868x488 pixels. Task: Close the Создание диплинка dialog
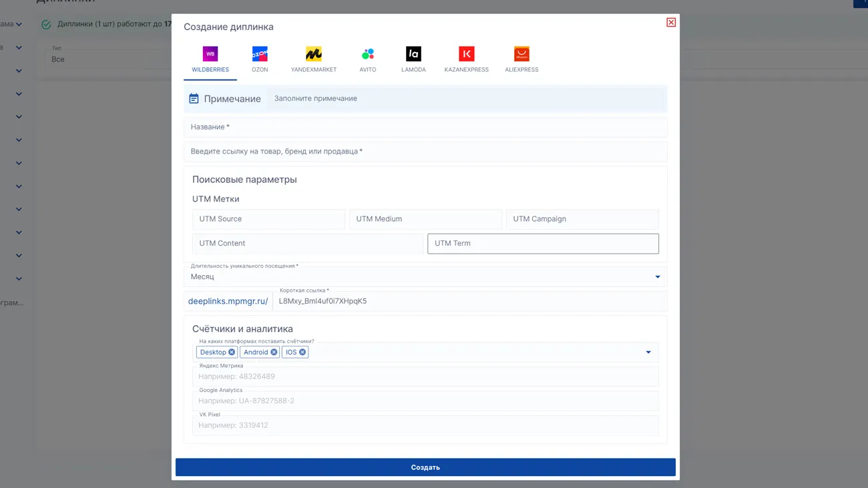pos(671,23)
